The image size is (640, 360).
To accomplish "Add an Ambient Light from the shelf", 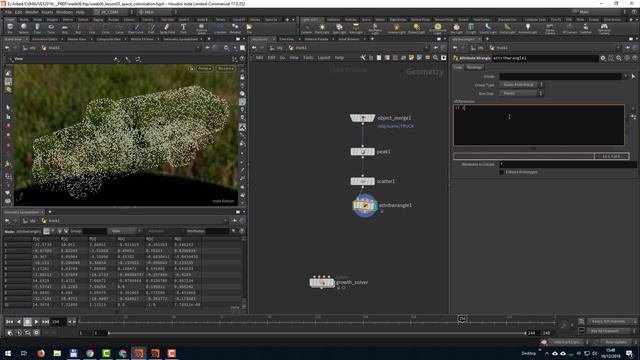I will coord(528,28).
